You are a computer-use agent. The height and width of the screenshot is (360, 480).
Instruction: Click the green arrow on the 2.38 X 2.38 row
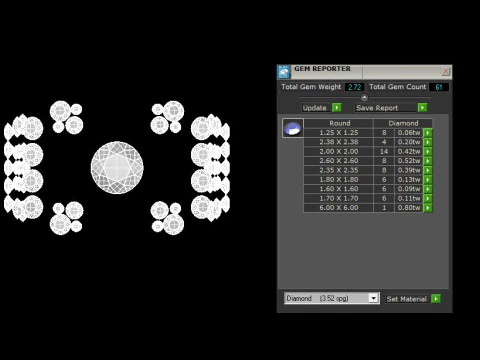coord(428,142)
